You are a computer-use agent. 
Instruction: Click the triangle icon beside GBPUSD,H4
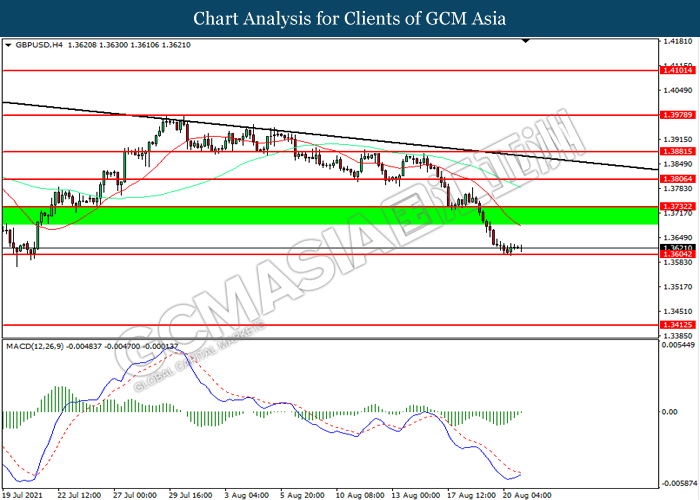pos(9,46)
